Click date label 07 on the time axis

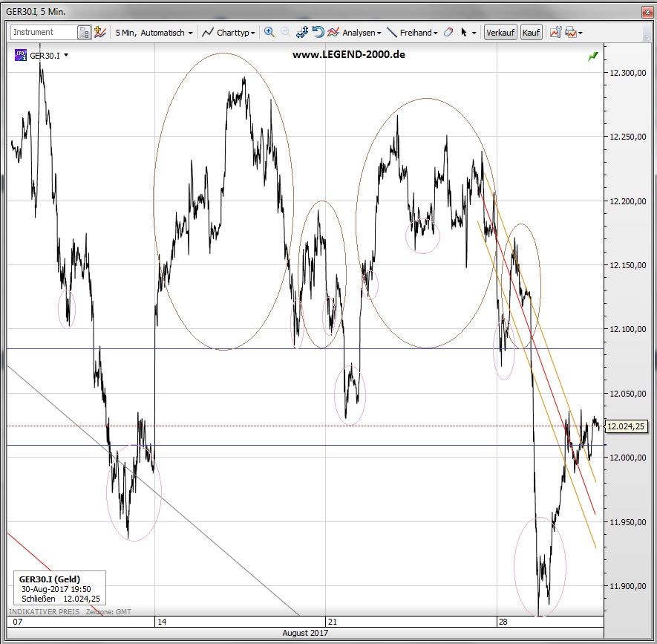(x=18, y=622)
